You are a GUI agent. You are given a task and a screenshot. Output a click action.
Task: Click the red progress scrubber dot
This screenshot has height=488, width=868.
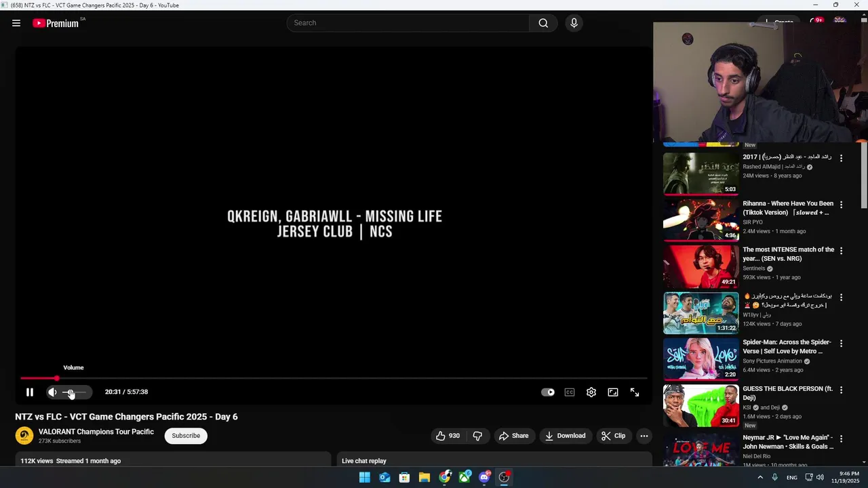(57, 378)
